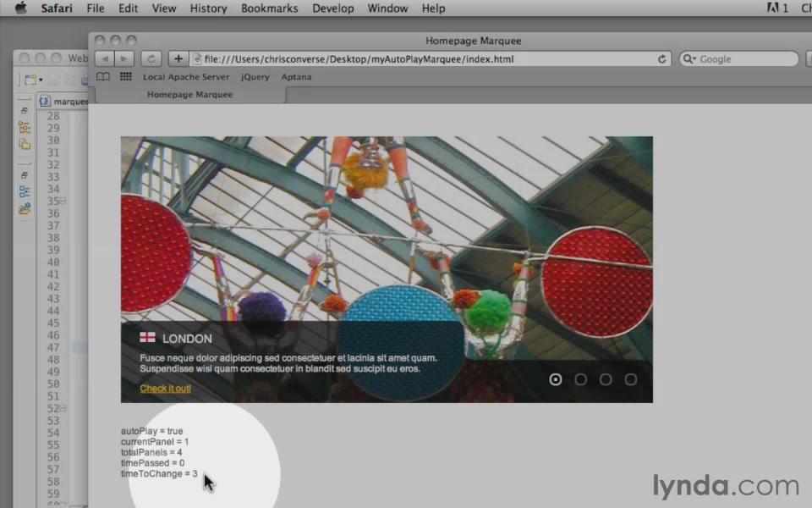The height and width of the screenshot is (508, 812).
Task: Open the Apple menu
Action: [20, 8]
